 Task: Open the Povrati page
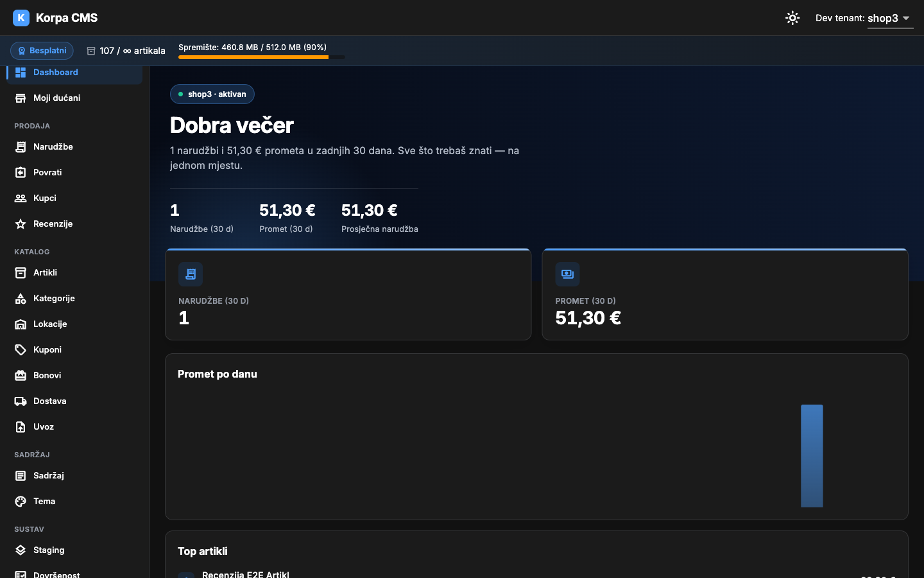pos(74,173)
